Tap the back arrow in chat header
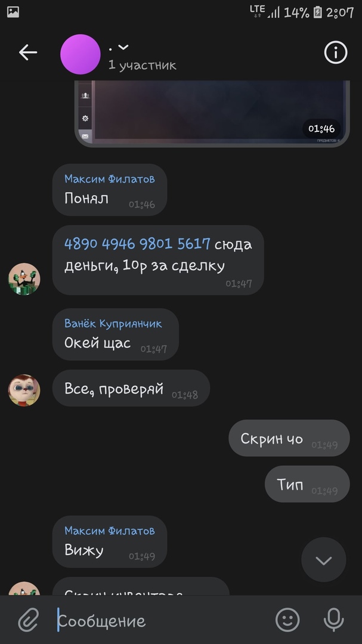Image resolution: width=362 pixels, height=644 pixels. click(x=28, y=52)
